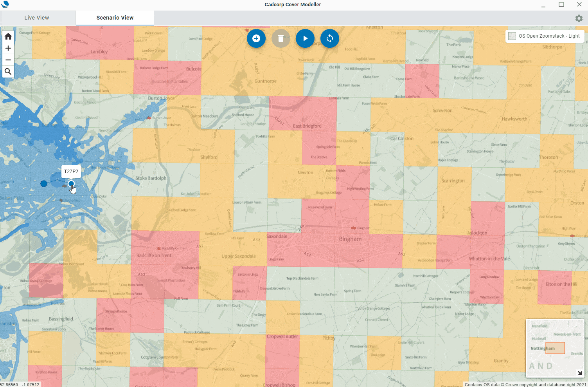The image size is (588, 387).
Task: Select the solid blue marker left of T27P2
Action: tap(44, 184)
